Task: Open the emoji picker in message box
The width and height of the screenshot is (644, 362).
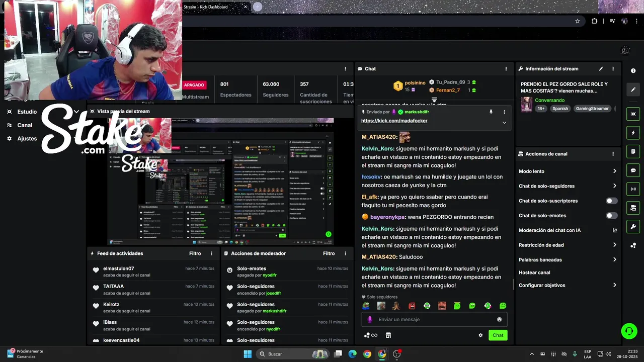Action: click(499, 319)
